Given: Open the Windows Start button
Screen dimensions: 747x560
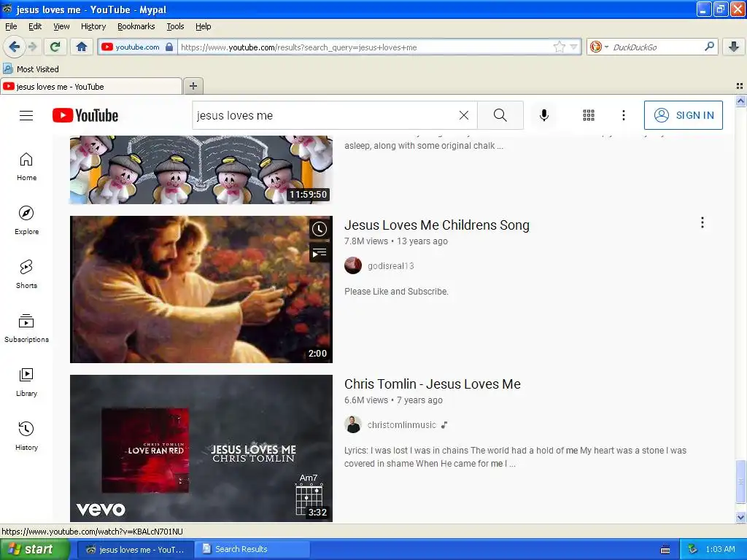Looking at the screenshot, I should tap(34, 549).
